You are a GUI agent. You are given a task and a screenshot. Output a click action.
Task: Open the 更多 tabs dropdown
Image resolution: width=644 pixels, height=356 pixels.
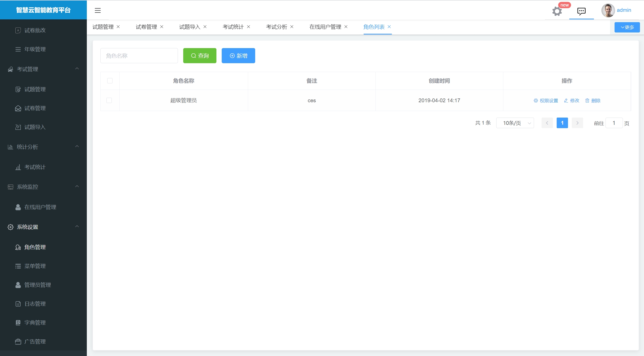[x=627, y=27]
